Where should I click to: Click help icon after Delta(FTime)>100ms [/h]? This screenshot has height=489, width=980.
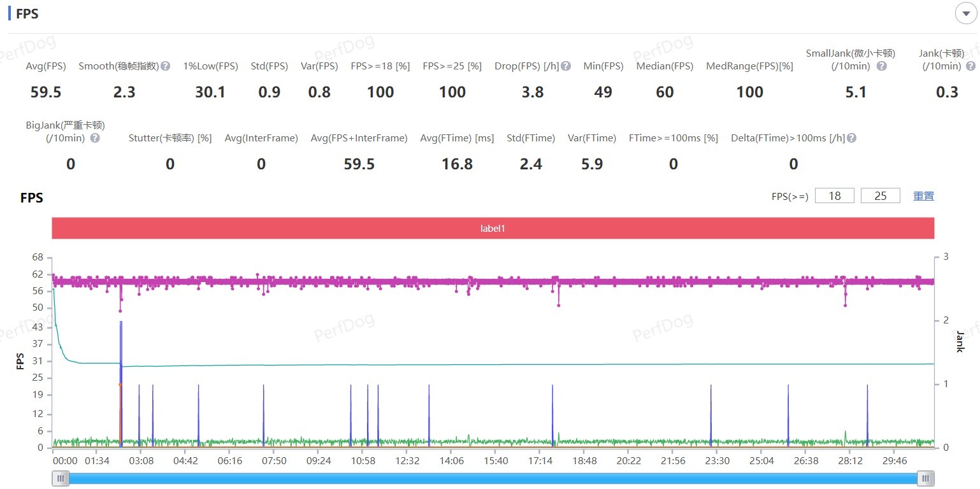coord(852,138)
